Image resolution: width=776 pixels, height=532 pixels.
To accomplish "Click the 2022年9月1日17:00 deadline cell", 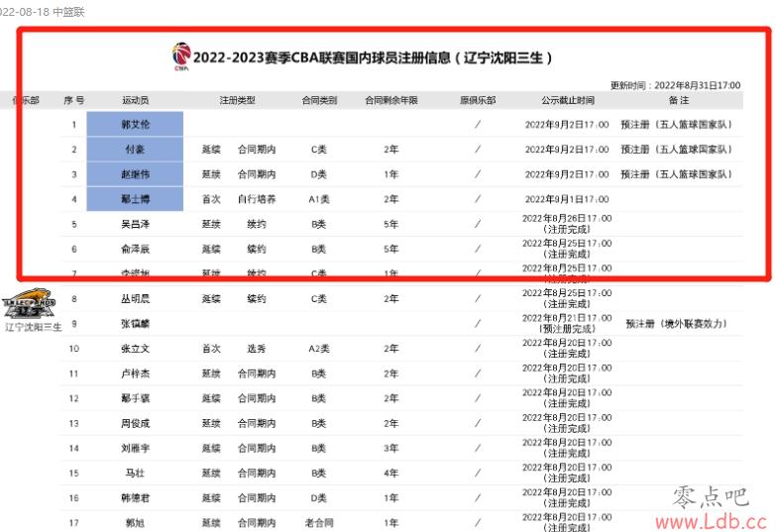I will 567,199.
